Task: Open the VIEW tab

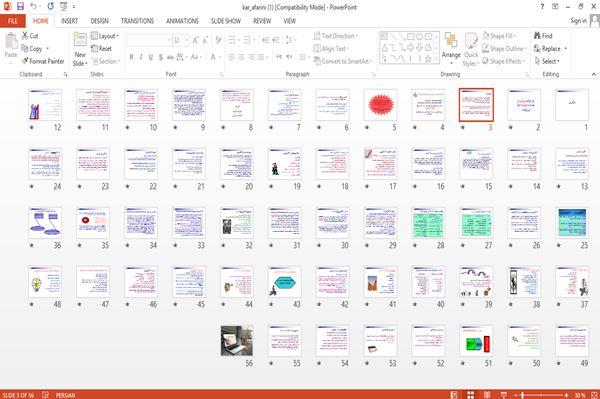Action: tap(290, 21)
